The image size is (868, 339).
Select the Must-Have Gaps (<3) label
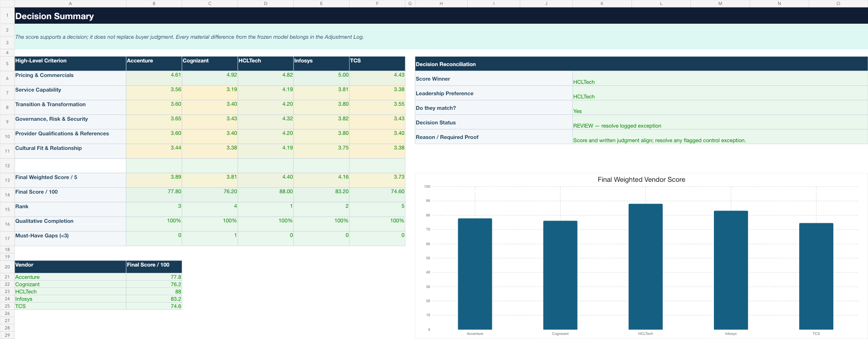coord(70,239)
